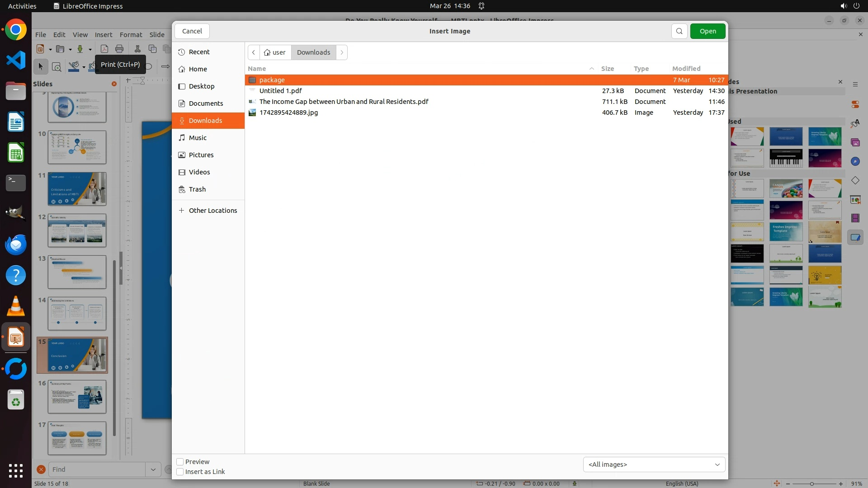868x488 pixels.
Task: Select the 1742895424889.jpg file
Action: point(288,113)
